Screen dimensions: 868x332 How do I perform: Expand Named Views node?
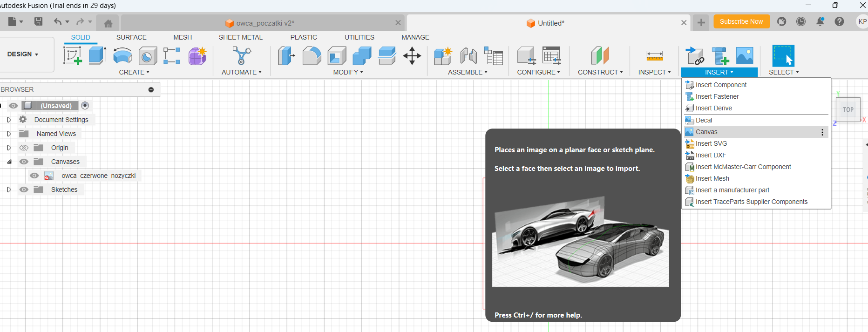[9, 134]
